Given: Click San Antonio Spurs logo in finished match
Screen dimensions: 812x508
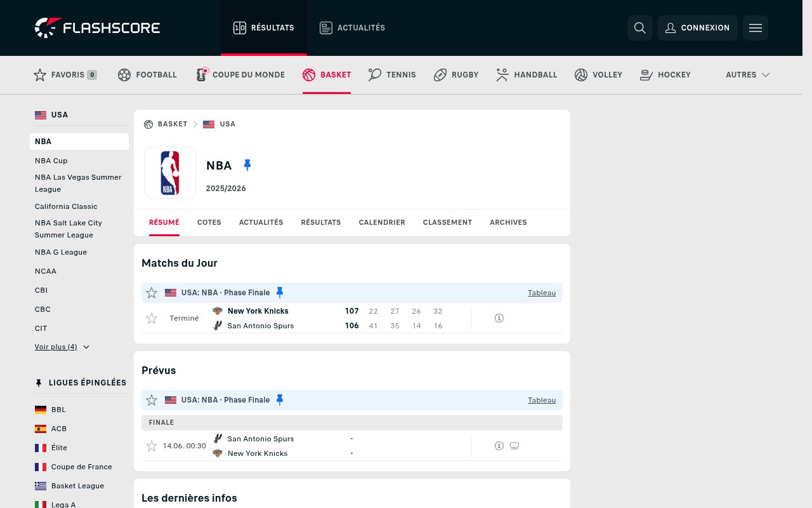Looking at the screenshot, I should 218,326.
